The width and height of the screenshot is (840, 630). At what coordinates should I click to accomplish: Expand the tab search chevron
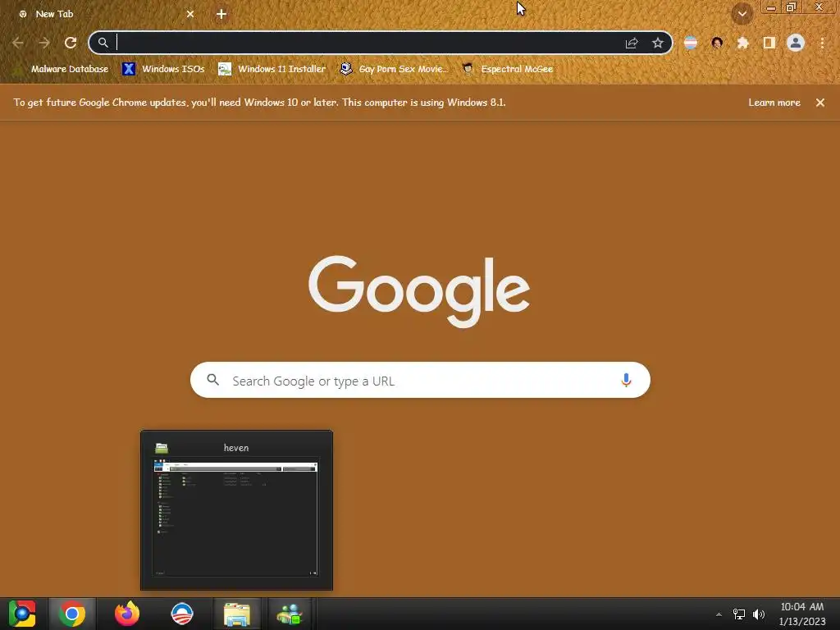coord(742,14)
